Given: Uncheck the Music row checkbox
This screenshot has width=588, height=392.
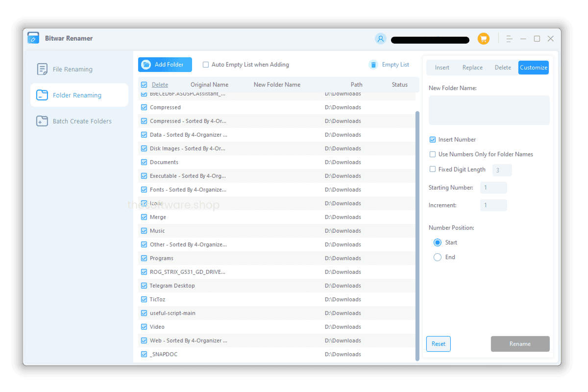Looking at the screenshot, I should 144,231.
